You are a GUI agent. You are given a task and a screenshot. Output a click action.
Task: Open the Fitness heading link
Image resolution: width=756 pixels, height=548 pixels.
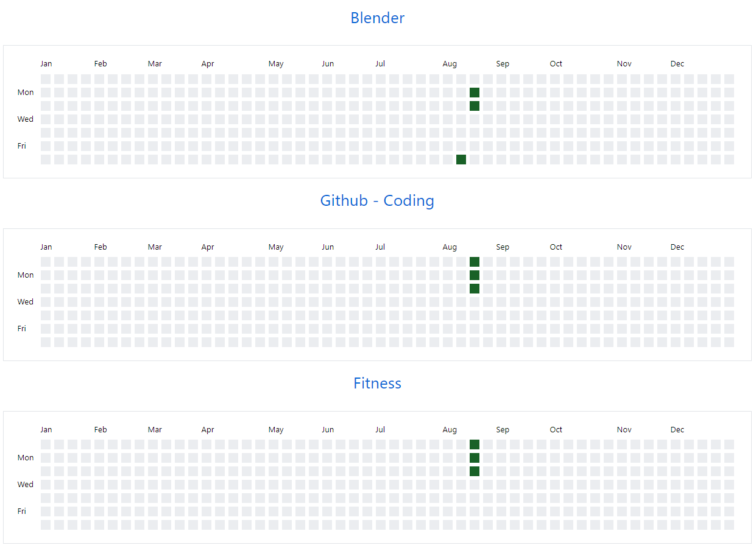click(x=377, y=384)
